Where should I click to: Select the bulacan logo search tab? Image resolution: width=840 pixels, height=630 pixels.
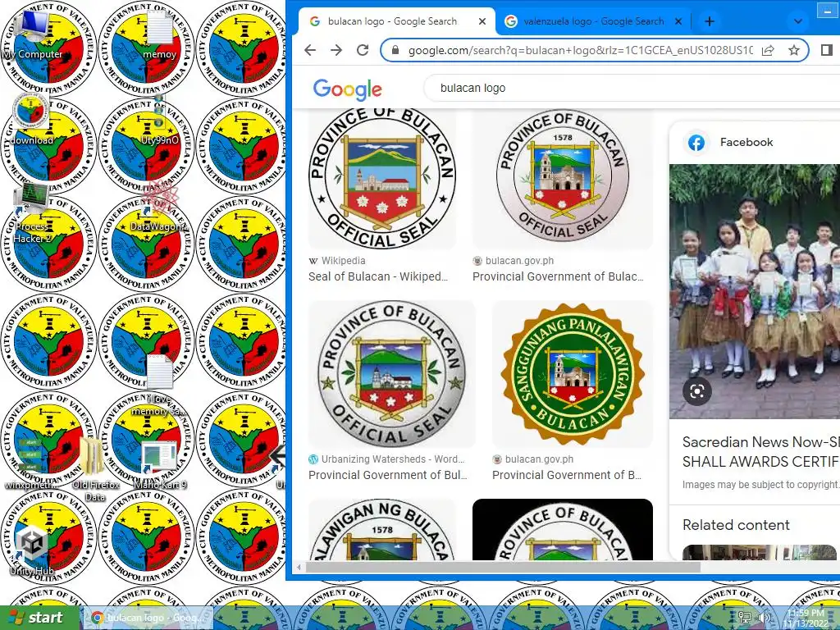tap(396, 21)
